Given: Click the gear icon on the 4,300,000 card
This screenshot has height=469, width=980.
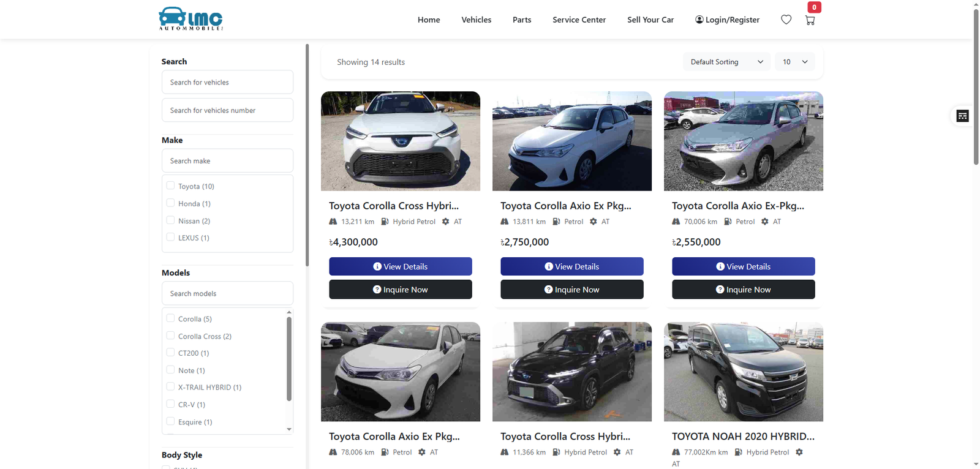Looking at the screenshot, I should pos(445,222).
